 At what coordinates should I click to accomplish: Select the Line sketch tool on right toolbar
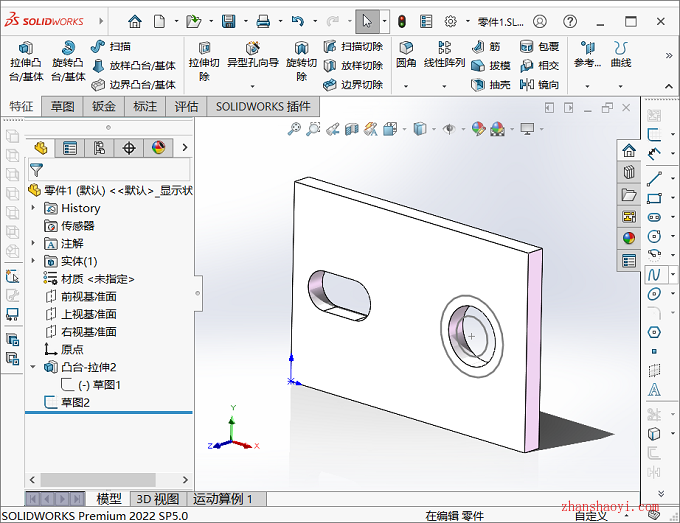tap(654, 178)
